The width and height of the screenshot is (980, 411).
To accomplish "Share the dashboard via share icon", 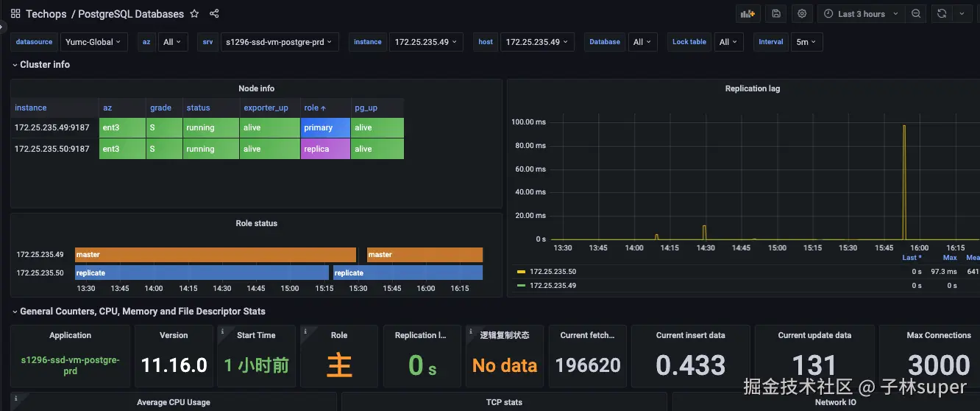I will tap(214, 13).
